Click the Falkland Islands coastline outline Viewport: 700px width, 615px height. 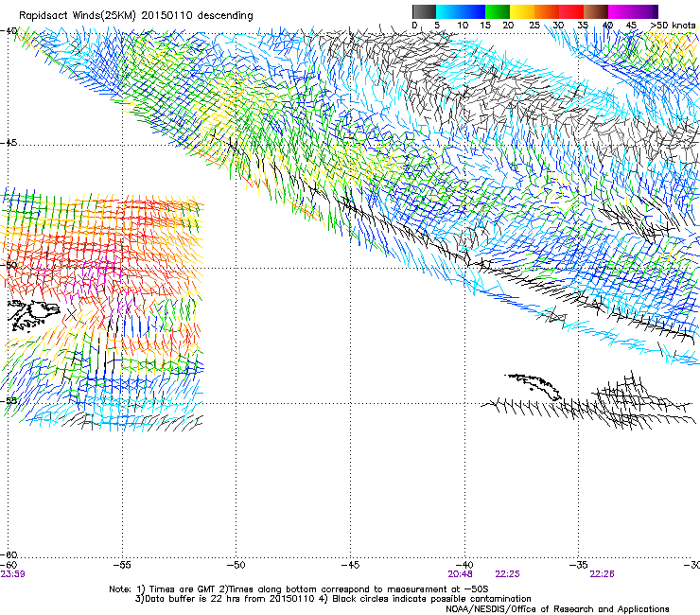33,316
